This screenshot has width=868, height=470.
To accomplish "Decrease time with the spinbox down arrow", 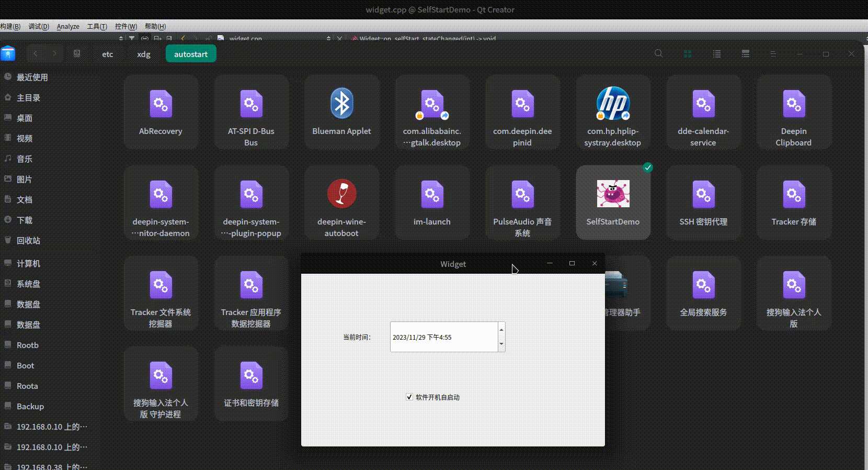I will (x=501, y=344).
